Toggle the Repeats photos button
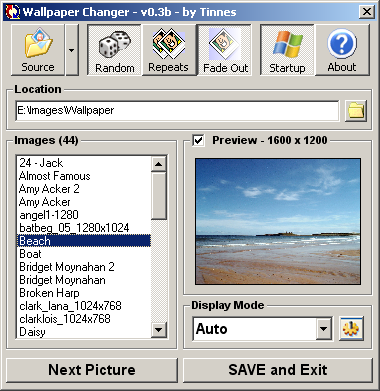The width and height of the screenshot is (380, 391). [x=169, y=50]
